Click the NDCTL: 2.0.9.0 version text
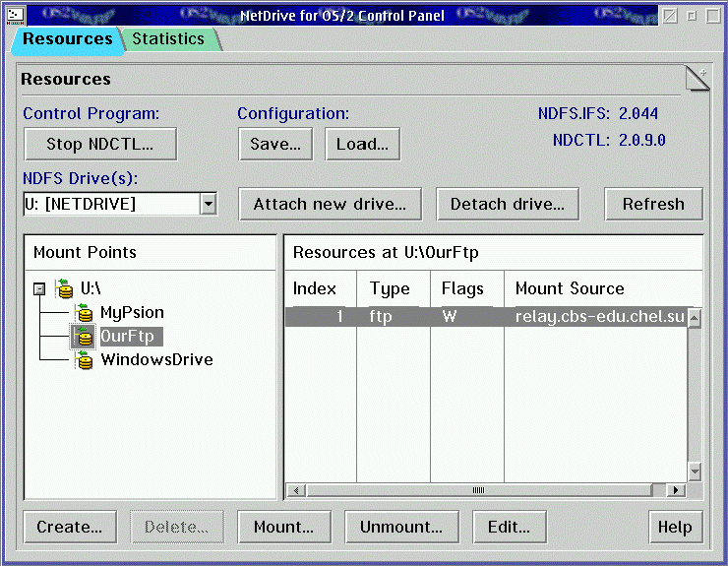 pos(609,140)
